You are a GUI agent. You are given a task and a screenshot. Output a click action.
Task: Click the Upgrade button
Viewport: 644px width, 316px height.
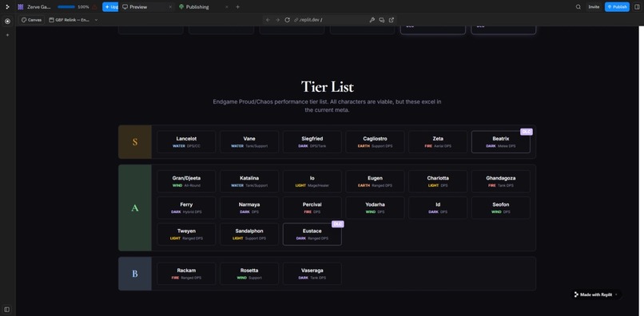110,7
